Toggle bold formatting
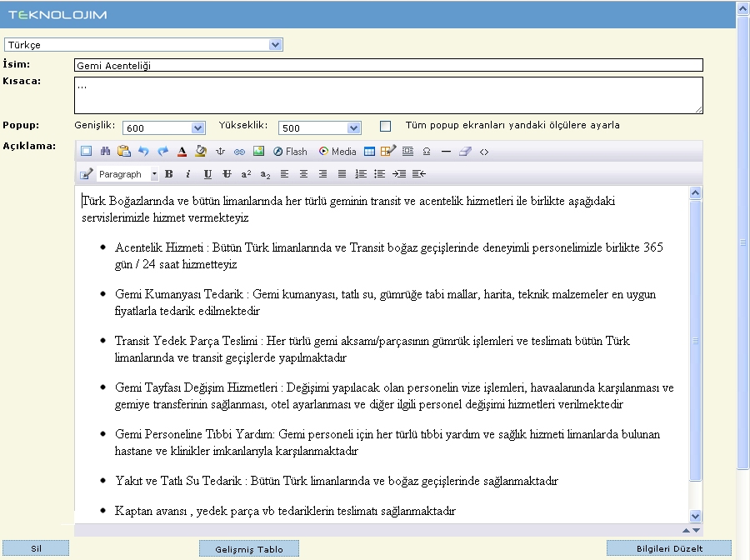750x560 pixels. tap(168, 174)
